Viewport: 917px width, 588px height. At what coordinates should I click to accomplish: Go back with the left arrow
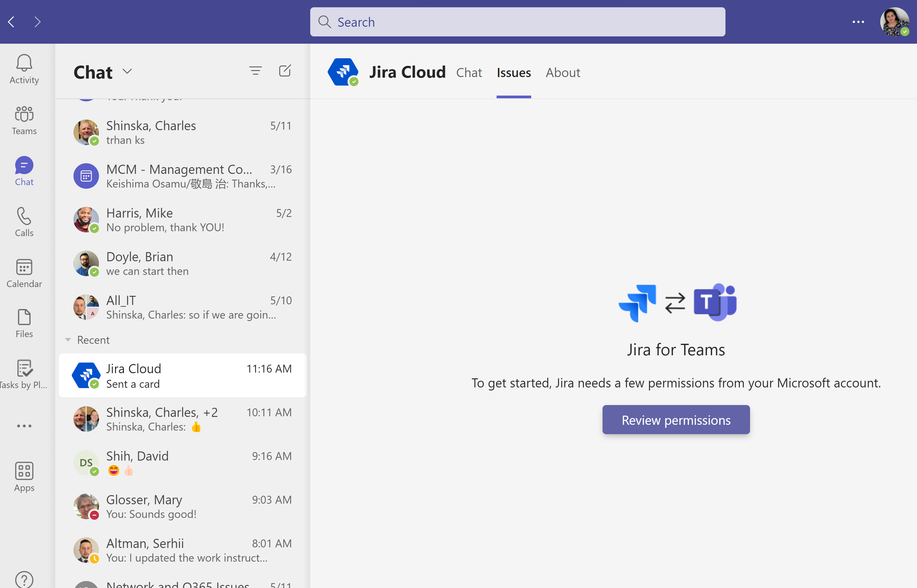(x=12, y=22)
